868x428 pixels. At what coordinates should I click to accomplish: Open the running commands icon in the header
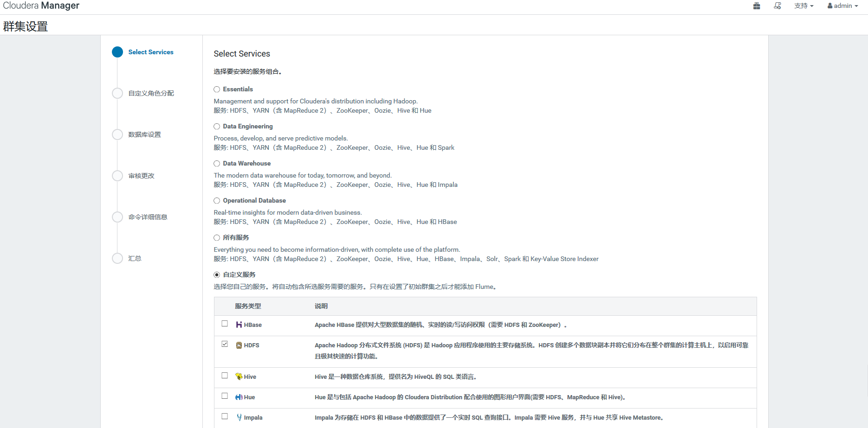[x=777, y=6]
